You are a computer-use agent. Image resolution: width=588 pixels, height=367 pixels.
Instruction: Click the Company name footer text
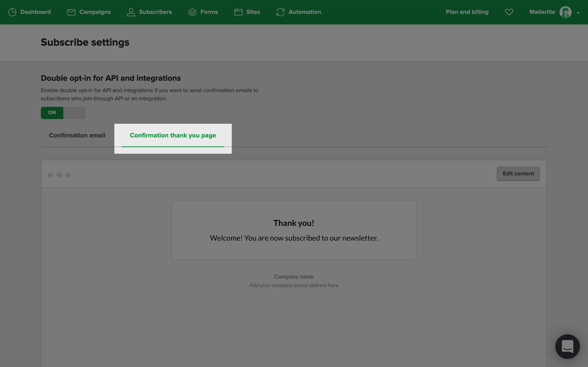tap(294, 276)
